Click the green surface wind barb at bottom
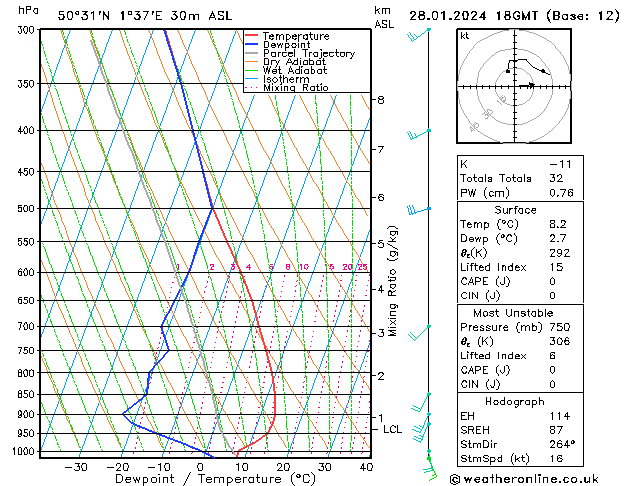Screen dimensions: 629x486 [430, 468]
